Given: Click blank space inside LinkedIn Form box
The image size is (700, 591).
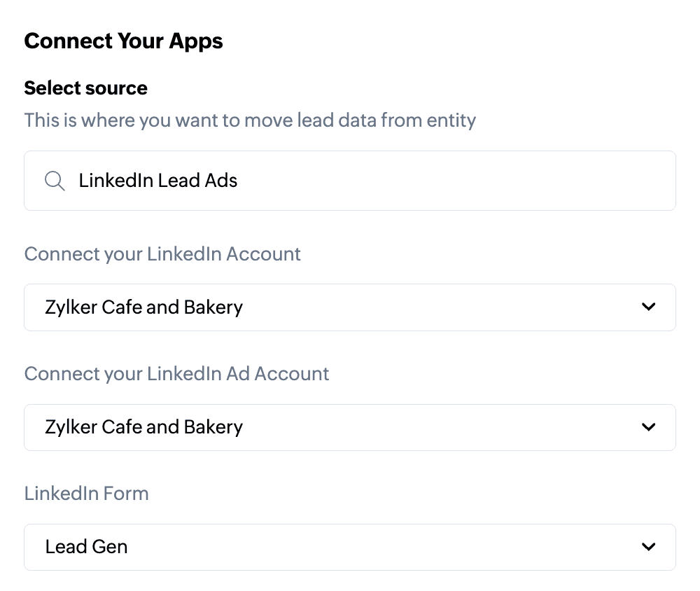Looking at the screenshot, I should click(385, 547).
